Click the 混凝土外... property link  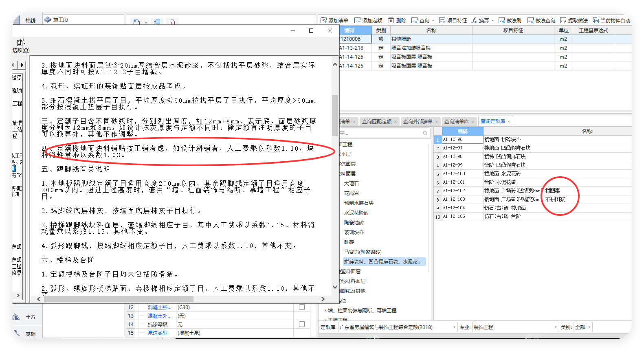click(160, 316)
